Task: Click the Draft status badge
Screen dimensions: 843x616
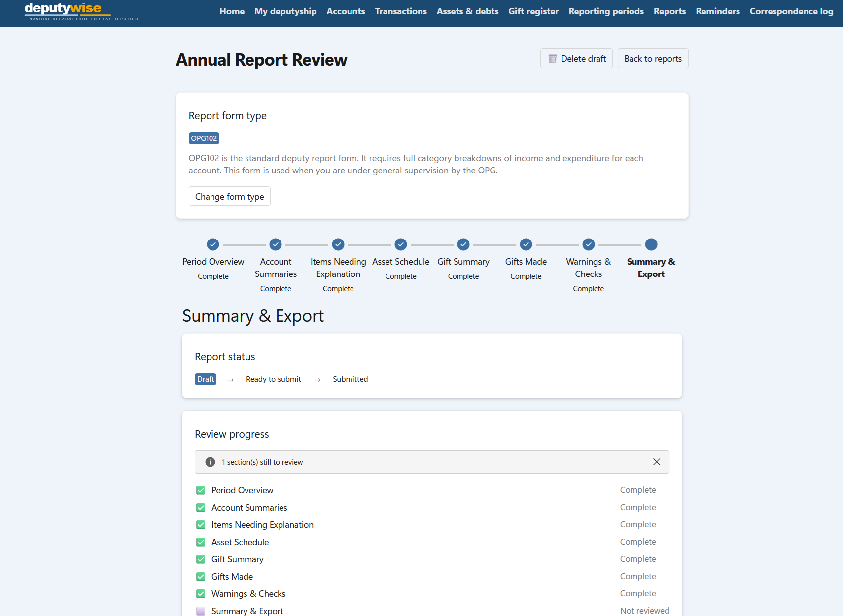Action: pos(206,379)
